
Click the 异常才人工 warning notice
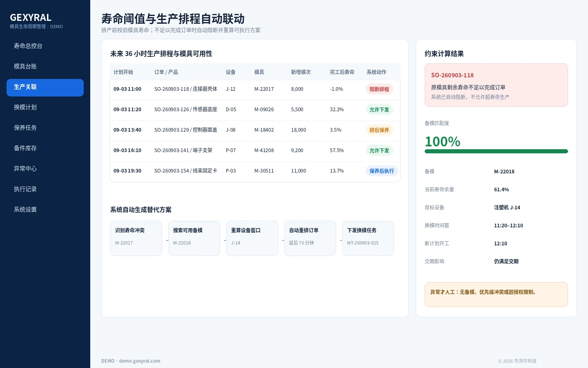click(x=496, y=294)
